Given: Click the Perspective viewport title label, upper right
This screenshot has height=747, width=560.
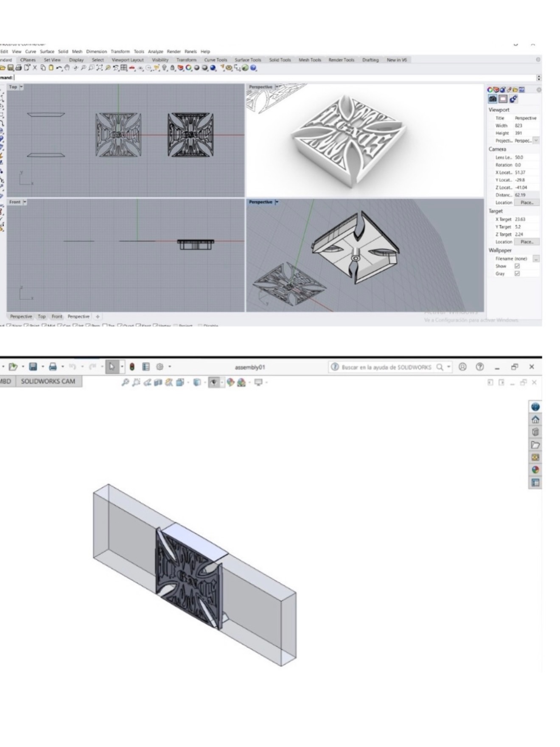Looking at the screenshot, I should [x=260, y=87].
